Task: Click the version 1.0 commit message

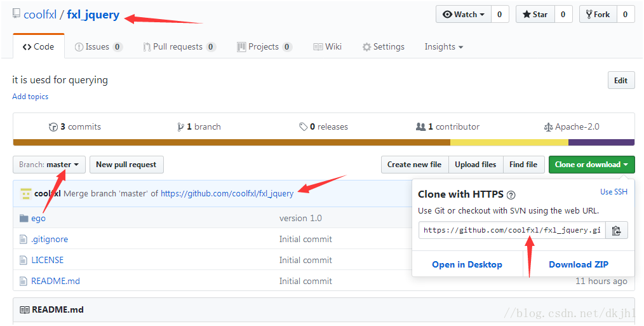Action: 300,219
